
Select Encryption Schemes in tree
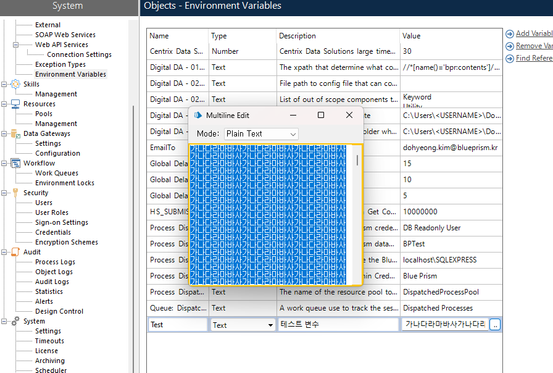click(66, 242)
